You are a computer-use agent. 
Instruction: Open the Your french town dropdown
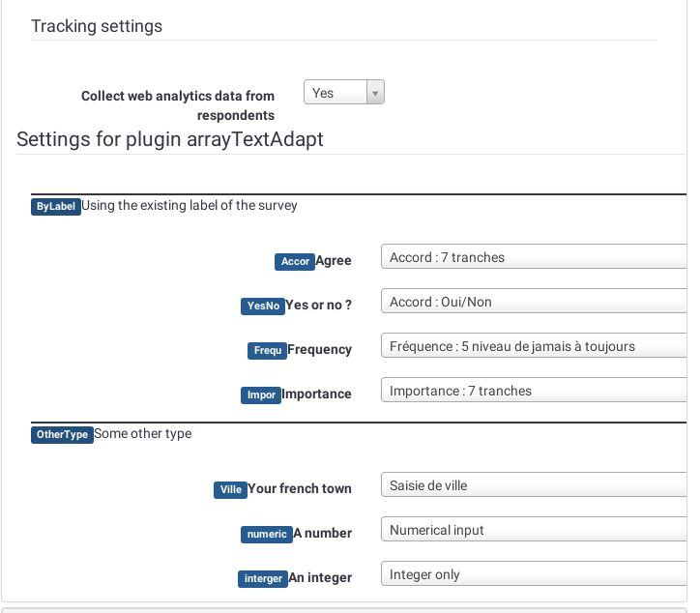(534, 485)
